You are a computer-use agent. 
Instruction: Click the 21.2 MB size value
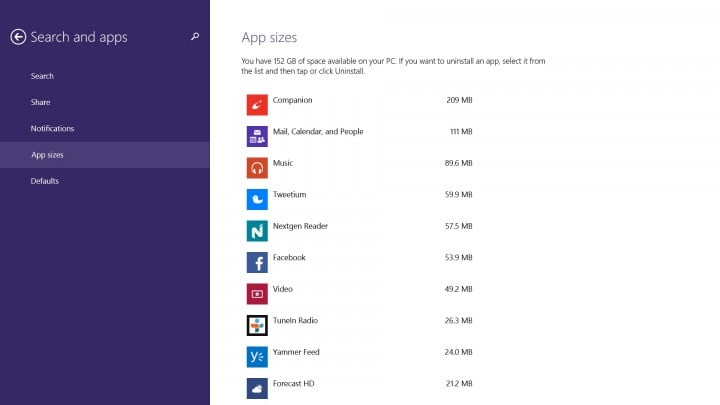(x=459, y=384)
